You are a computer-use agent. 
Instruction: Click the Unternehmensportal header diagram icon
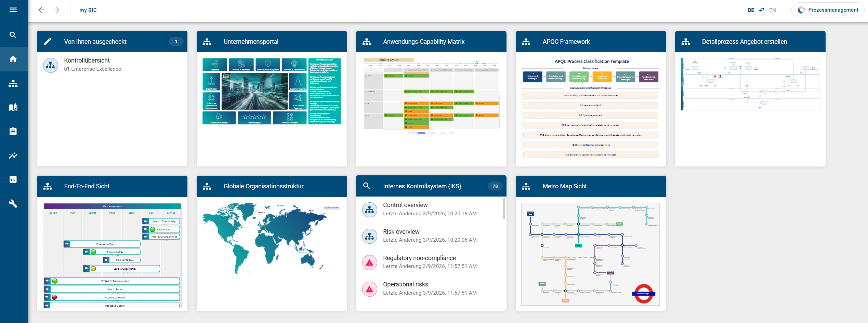tap(207, 42)
